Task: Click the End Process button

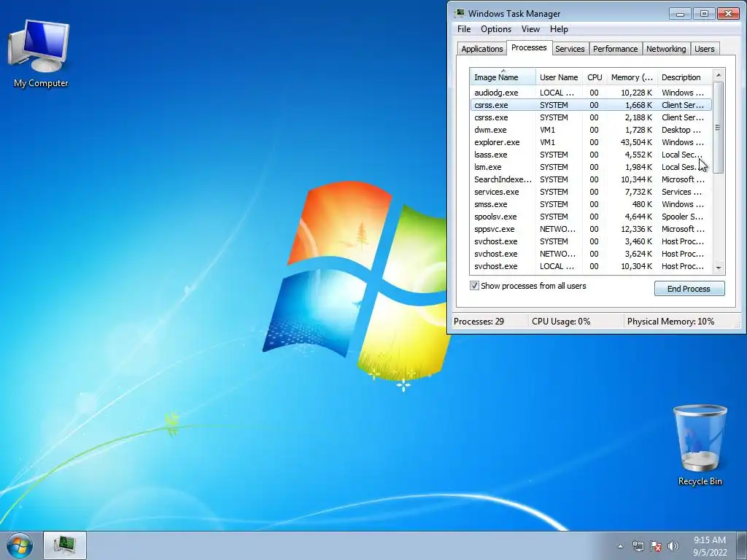Action: click(689, 289)
